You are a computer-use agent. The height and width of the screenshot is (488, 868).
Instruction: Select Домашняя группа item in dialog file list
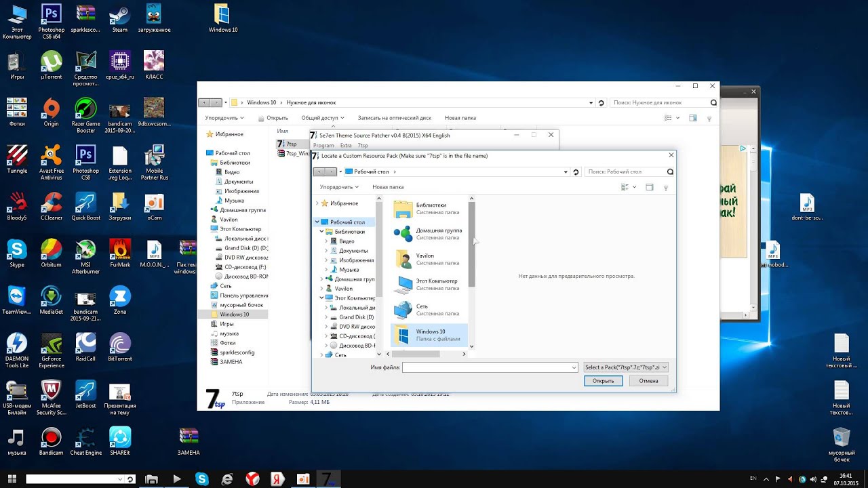[x=429, y=234]
